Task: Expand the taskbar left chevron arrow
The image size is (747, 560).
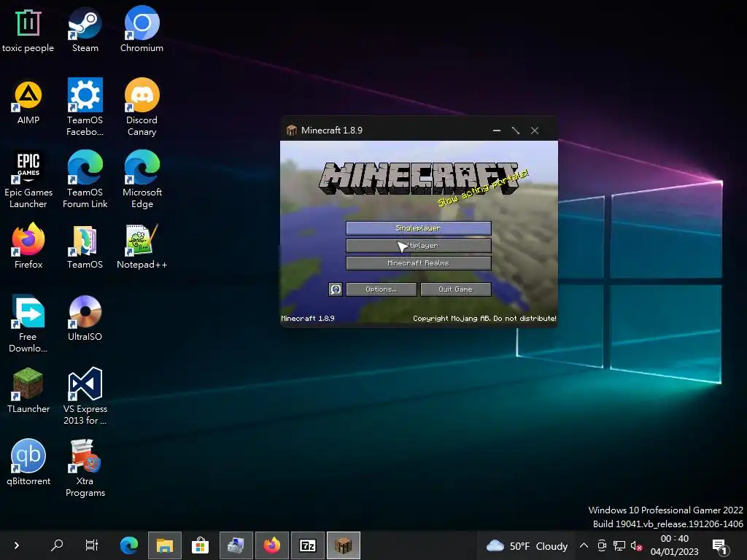Action: [17, 545]
